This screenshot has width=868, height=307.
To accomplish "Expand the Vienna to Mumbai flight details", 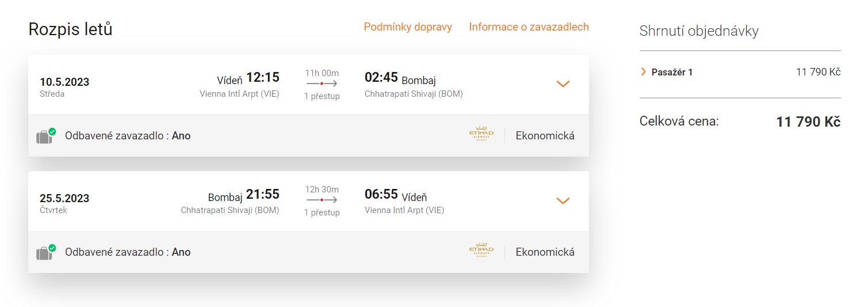I will tap(563, 84).
